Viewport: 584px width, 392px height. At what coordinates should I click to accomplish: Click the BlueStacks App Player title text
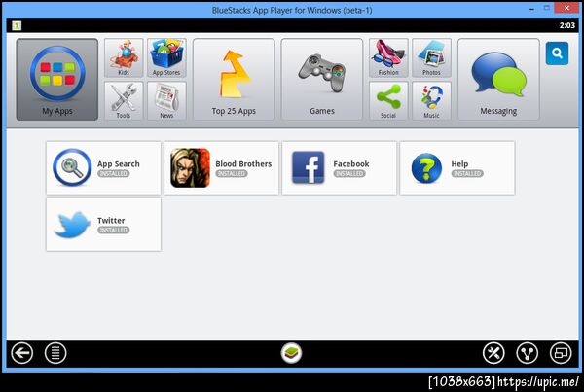tap(292, 10)
